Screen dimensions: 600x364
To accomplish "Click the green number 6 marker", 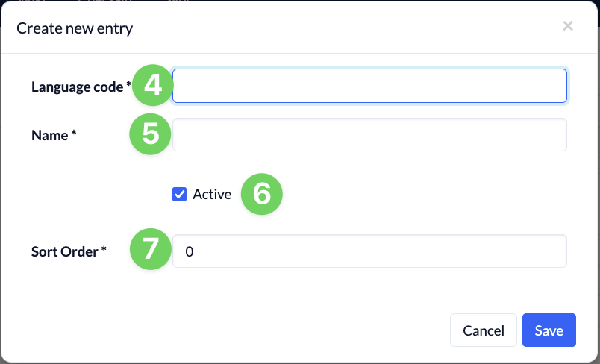I will coord(262,194).
